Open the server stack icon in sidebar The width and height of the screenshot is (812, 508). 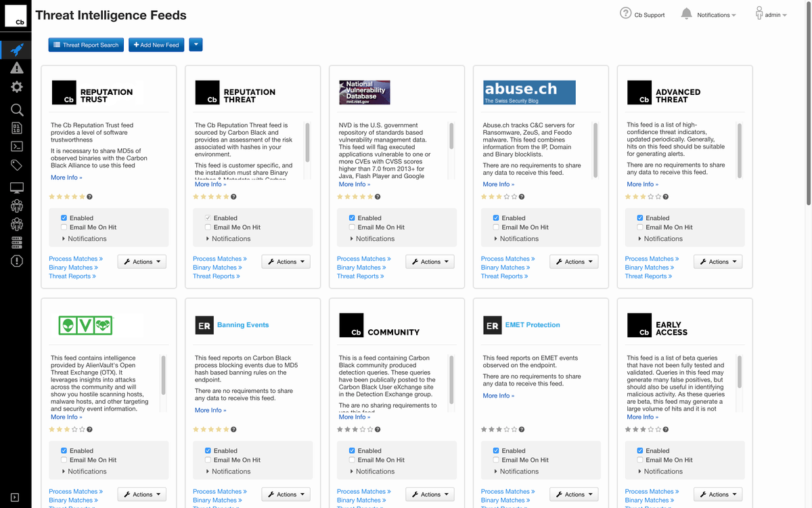(17, 242)
